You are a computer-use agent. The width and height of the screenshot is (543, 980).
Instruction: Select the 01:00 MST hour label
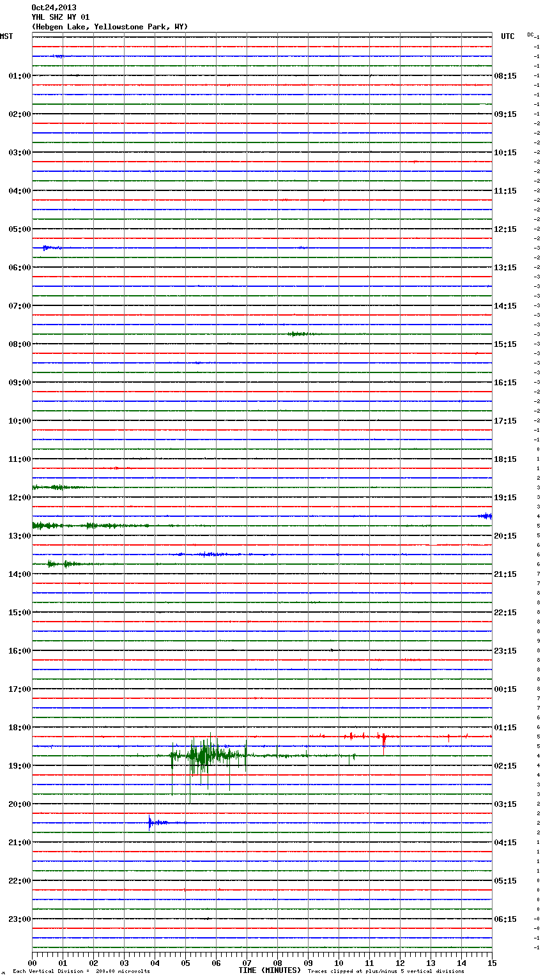point(20,76)
